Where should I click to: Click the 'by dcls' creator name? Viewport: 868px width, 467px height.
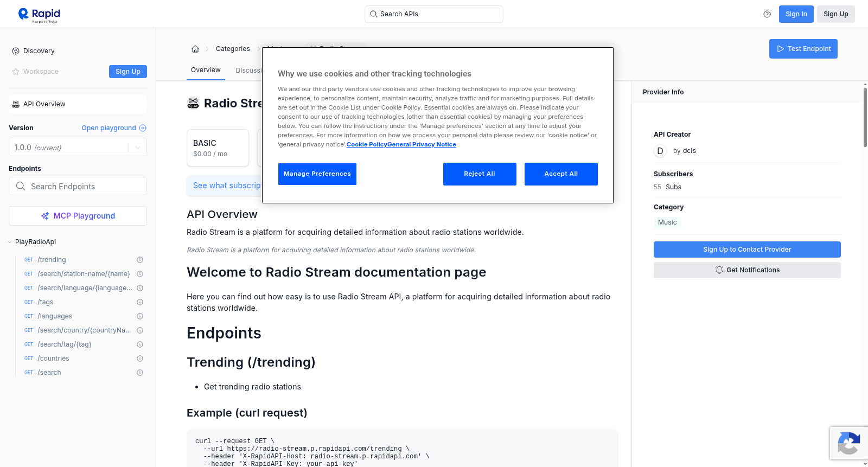pos(685,151)
